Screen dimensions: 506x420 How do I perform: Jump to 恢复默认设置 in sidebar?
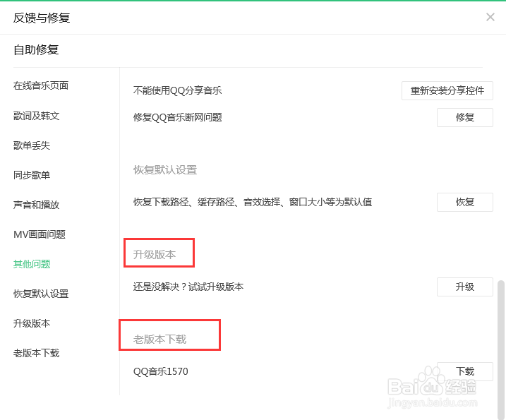pyautogui.click(x=41, y=294)
